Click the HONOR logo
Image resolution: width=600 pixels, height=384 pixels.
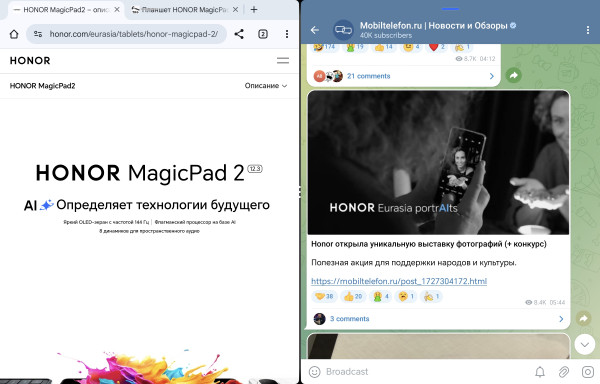click(x=30, y=60)
